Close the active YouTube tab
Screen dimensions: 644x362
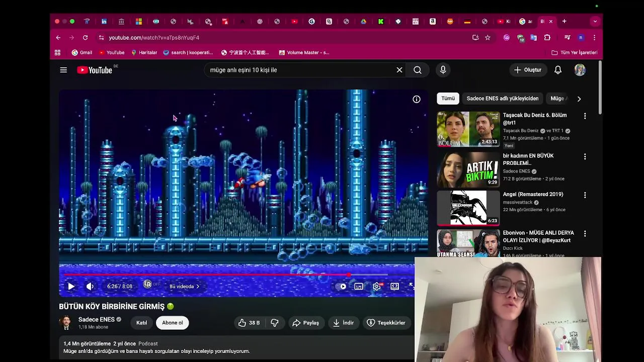click(550, 22)
